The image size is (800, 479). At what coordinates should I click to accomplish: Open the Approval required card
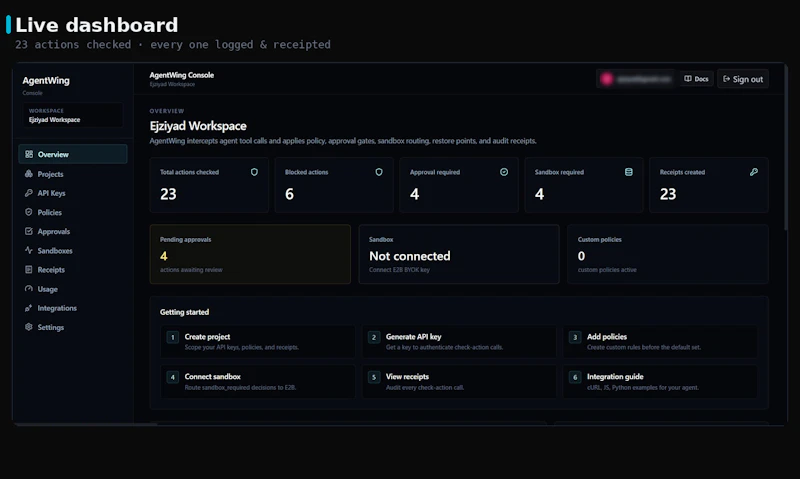pyautogui.click(x=459, y=185)
